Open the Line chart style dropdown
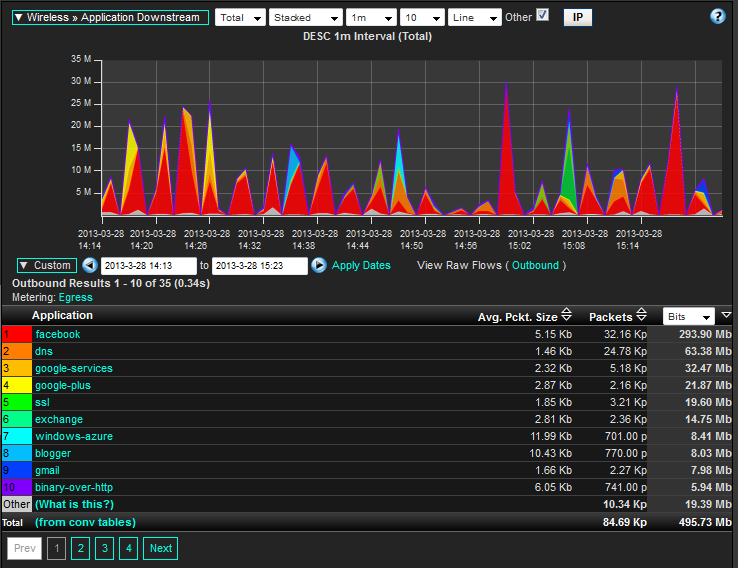 click(474, 18)
